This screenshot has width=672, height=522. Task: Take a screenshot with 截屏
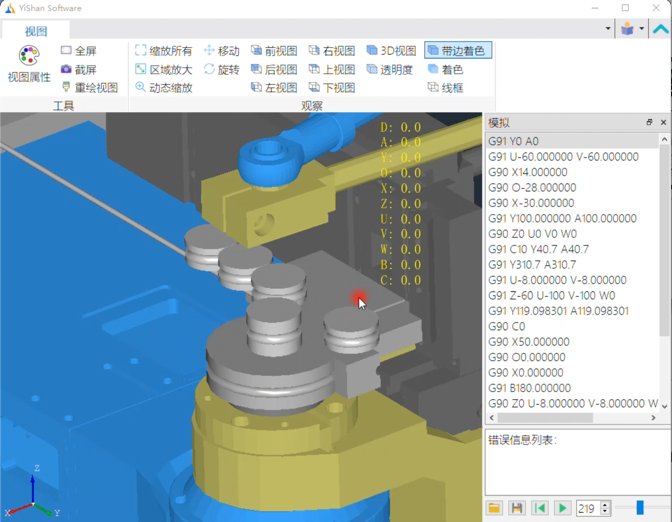coord(67,69)
